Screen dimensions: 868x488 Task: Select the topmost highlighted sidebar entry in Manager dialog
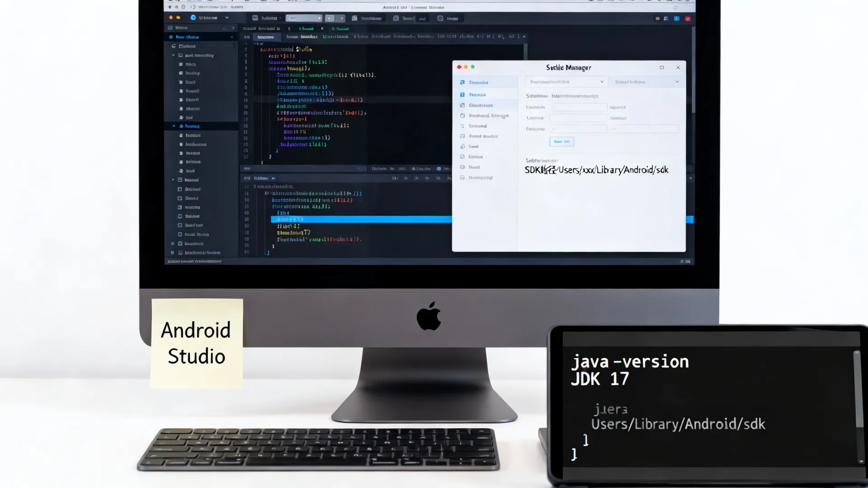coord(486,82)
